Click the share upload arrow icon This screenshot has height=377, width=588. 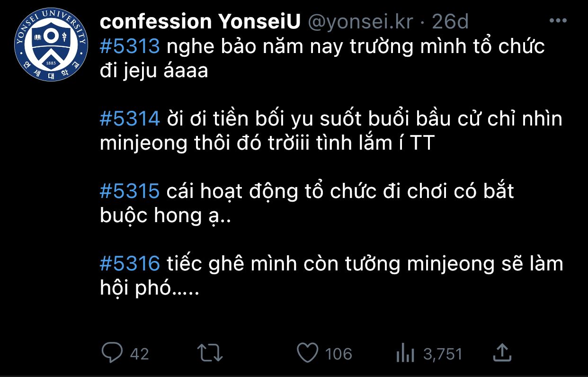[501, 352]
